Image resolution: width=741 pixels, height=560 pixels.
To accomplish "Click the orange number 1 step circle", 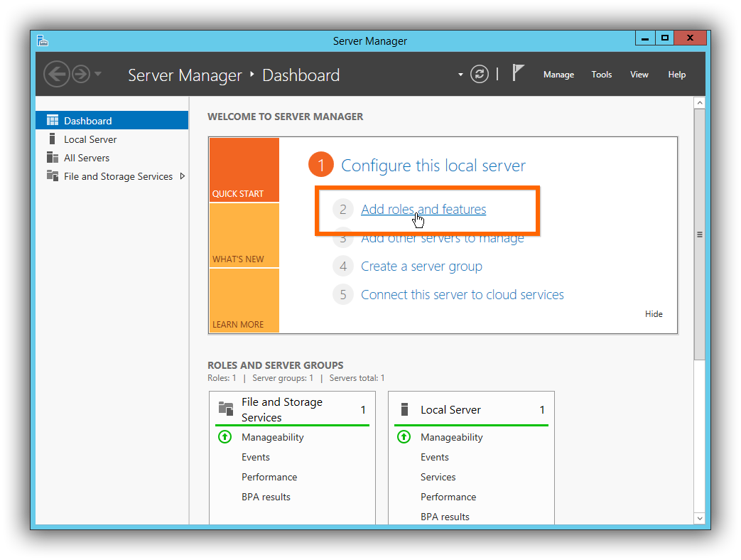I will point(321,164).
